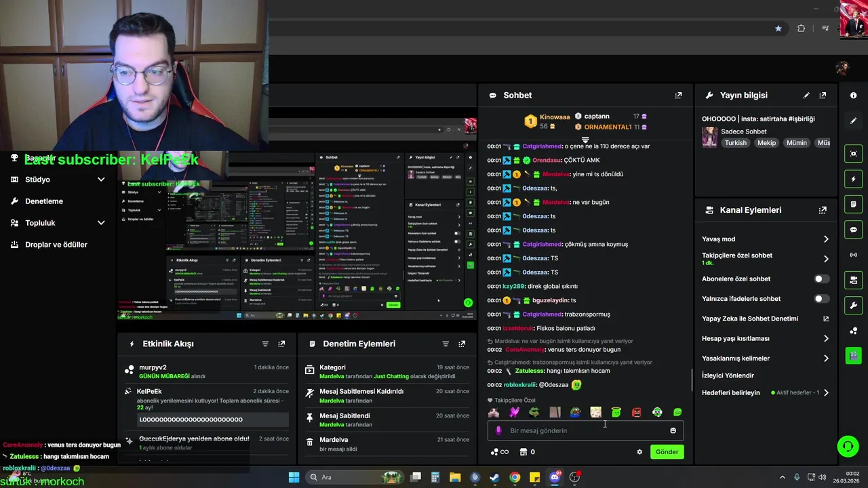This screenshot has width=868, height=488.
Task: Click the three-dots bubbles sidebar icon
Action: tap(853, 331)
